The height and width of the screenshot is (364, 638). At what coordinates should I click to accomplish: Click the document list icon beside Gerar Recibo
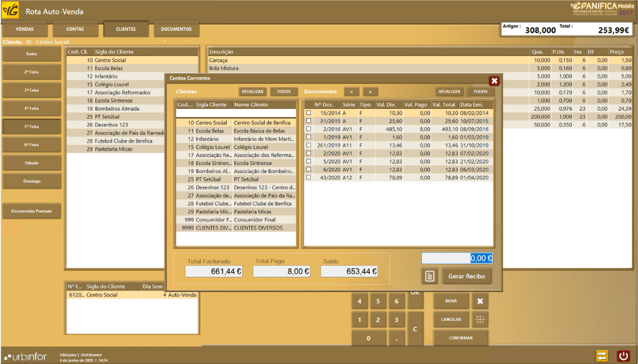tap(429, 276)
